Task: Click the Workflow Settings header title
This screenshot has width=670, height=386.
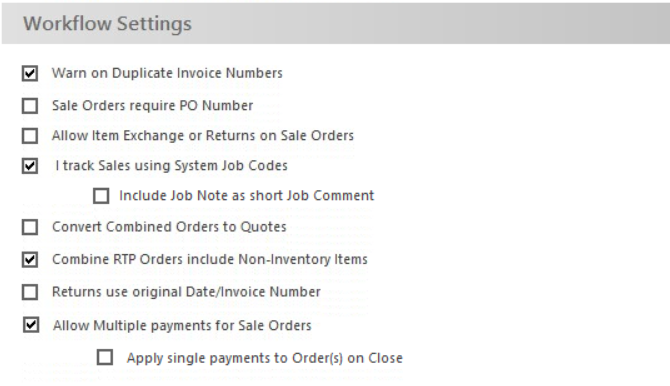Action: click(x=107, y=24)
